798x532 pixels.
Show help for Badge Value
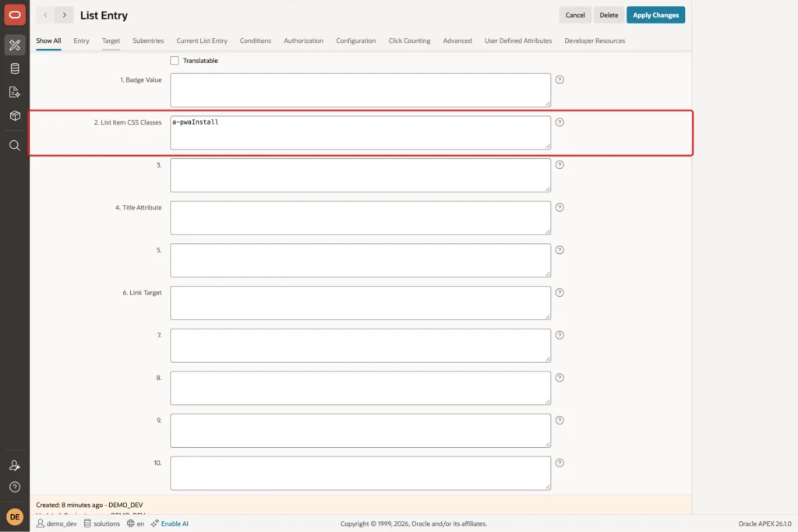(x=560, y=80)
